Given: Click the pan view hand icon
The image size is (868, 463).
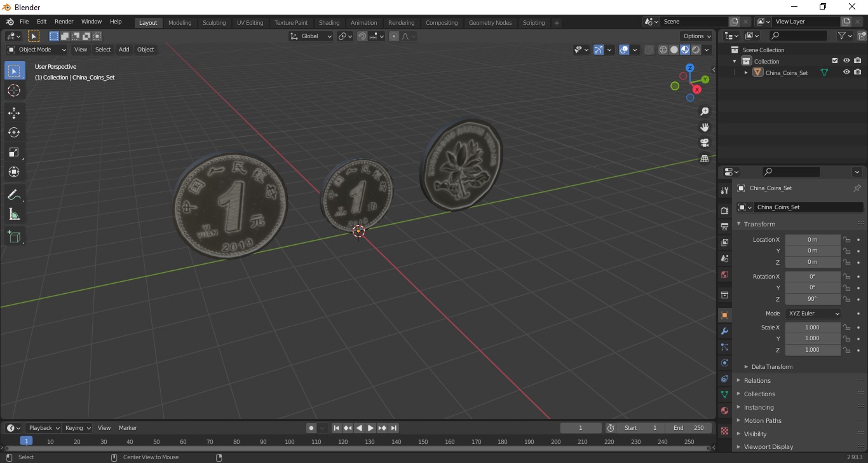Looking at the screenshot, I should (704, 127).
